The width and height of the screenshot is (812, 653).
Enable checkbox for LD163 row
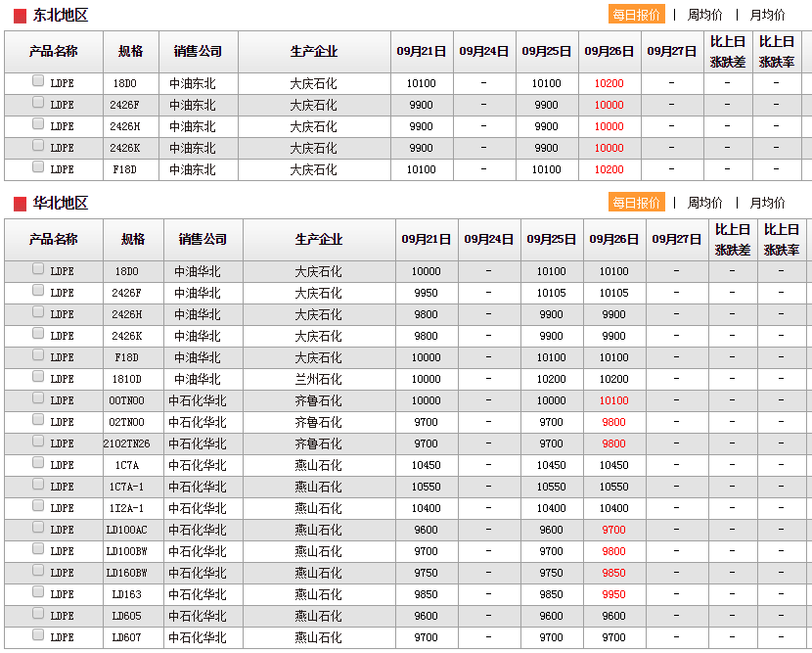(38, 592)
